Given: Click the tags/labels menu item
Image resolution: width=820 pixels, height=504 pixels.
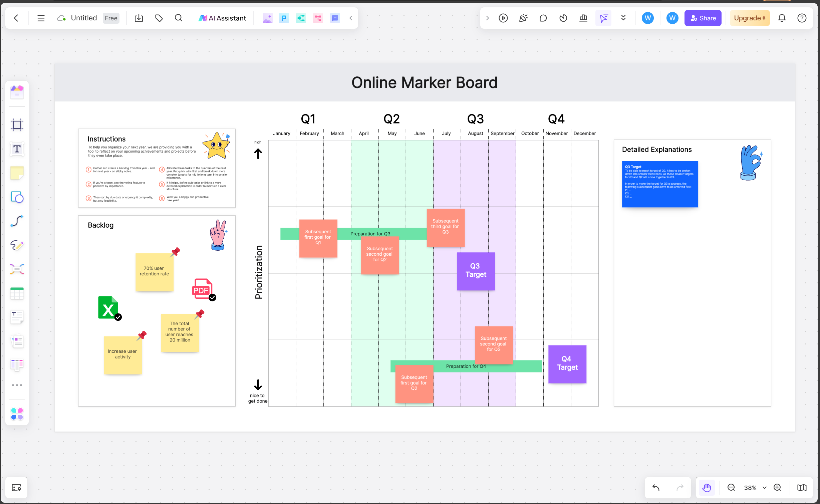Looking at the screenshot, I should 159,18.
